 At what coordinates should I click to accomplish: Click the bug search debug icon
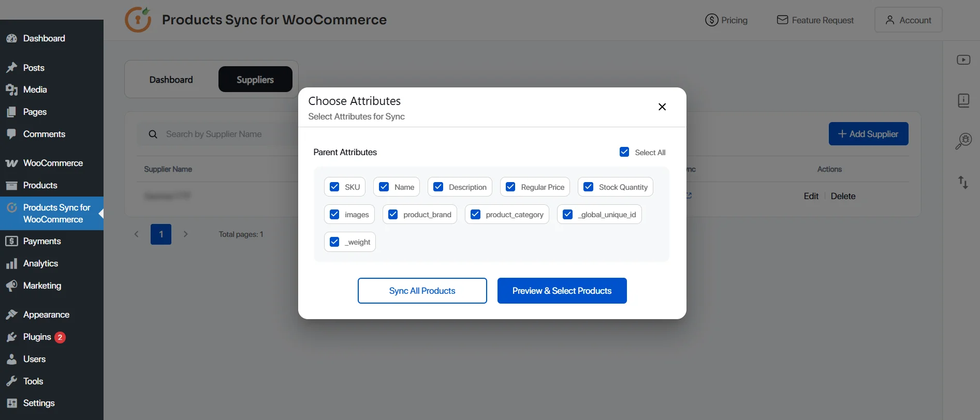click(963, 141)
